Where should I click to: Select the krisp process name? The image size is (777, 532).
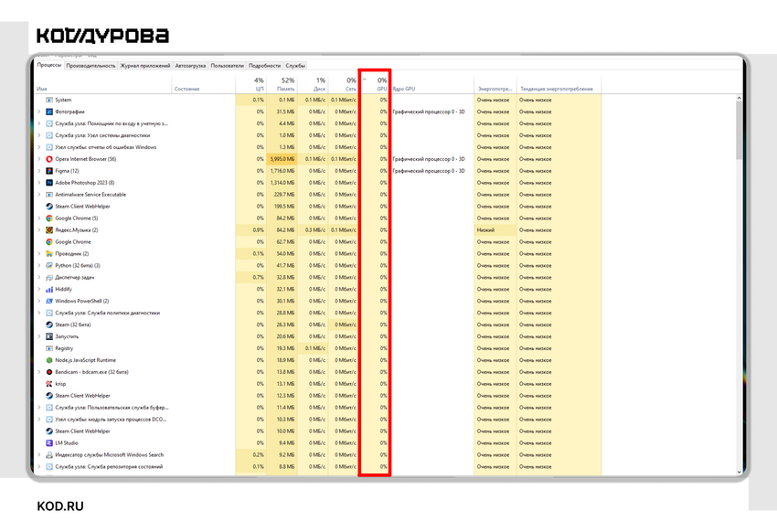coord(60,384)
